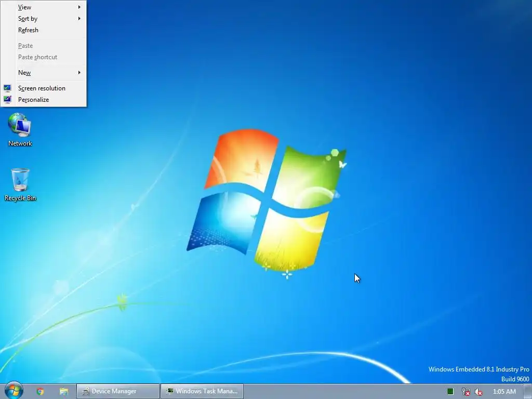The height and width of the screenshot is (399, 532).
Task: Switch to the Windows Task Manager taskbar button
Action: coord(202,391)
